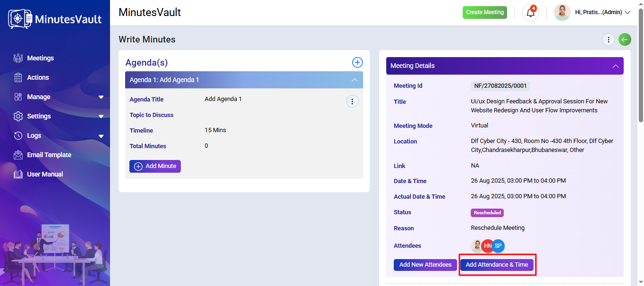Viewport: 644px width, 286px height.
Task: Open Settings in the sidebar
Action: (x=39, y=116)
